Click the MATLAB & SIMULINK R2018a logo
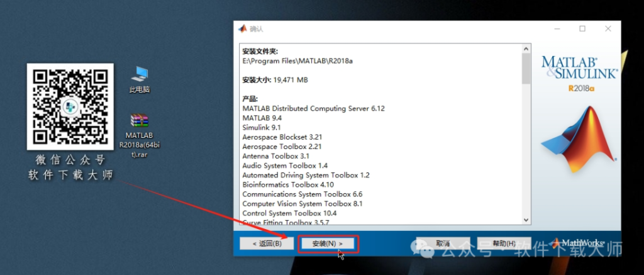 tap(579, 74)
